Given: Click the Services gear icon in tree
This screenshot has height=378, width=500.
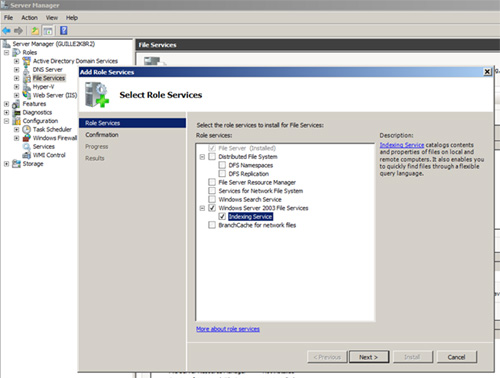Looking at the screenshot, I should click(26, 147).
